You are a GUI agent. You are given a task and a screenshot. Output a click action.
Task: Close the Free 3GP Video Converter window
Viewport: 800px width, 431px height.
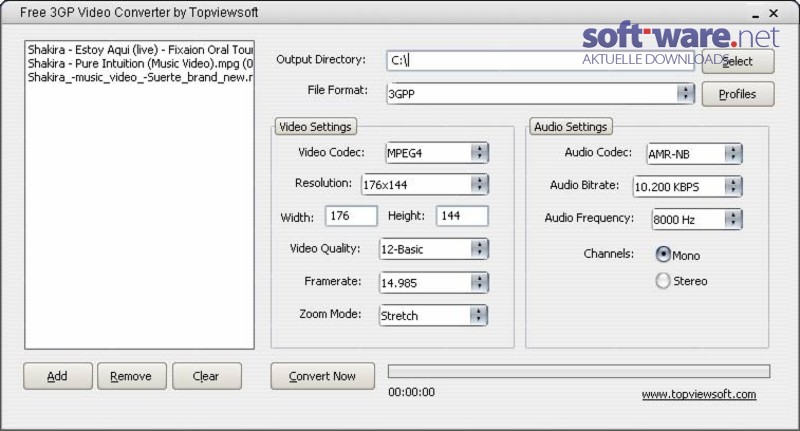tap(773, 13)
